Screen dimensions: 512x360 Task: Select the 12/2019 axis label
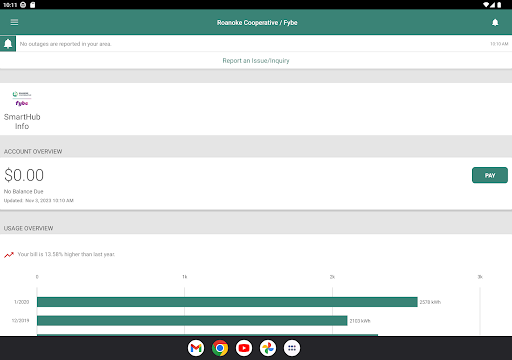[x=21, y=321]
